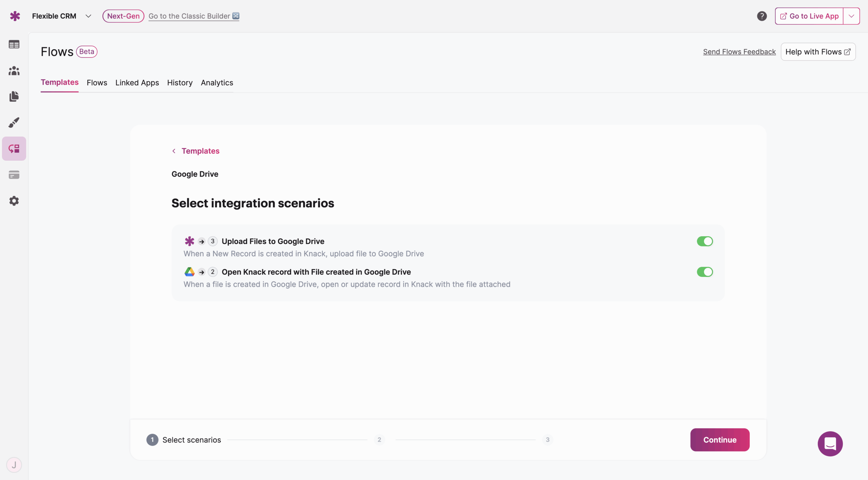Switch to the Analytics tab
Viewport: 868px width, 480px height.
click(x=217, y=83)
